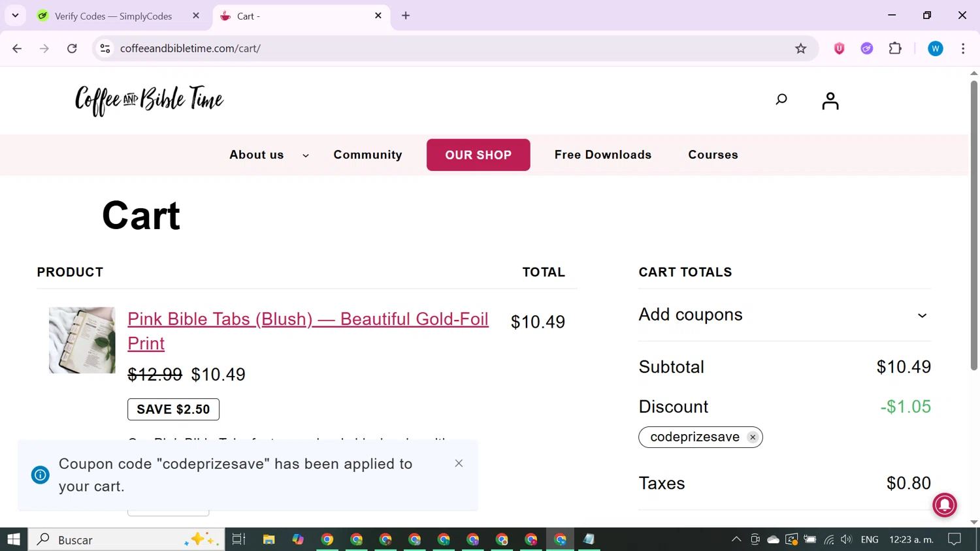Click the Taxes value $0.80
Screen dimensions: 980x551
pyautogui.click(x=909, y=483)
